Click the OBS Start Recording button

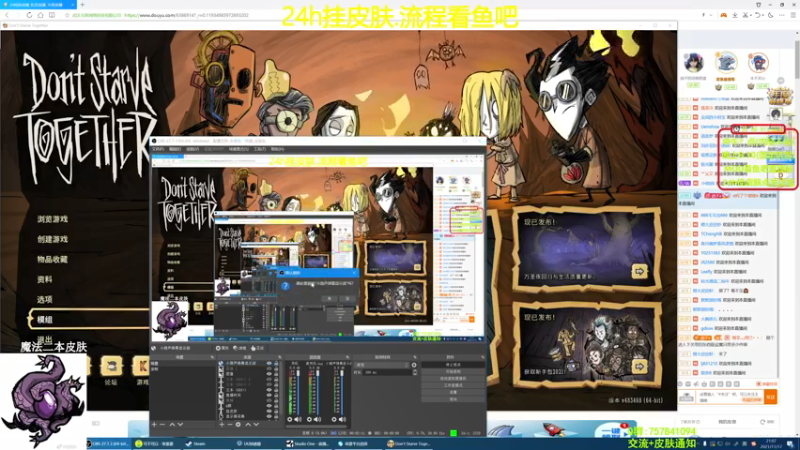coord(453,371)
